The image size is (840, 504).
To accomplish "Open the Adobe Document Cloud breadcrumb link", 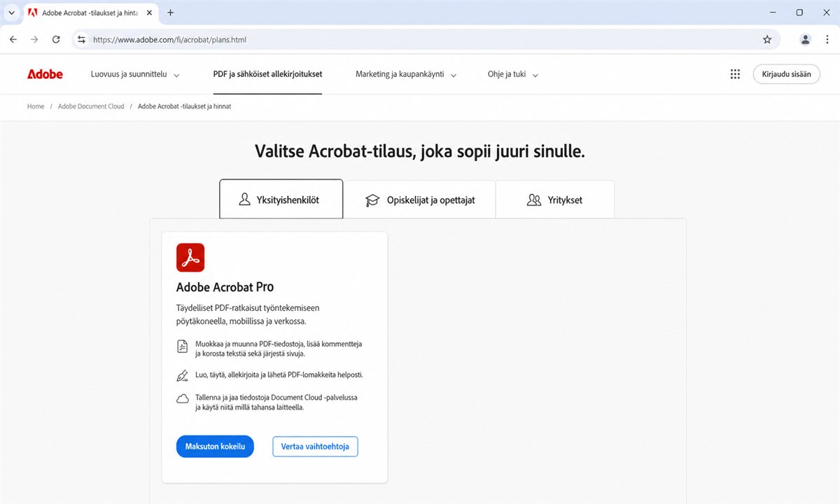I will [x=91, y=106].
